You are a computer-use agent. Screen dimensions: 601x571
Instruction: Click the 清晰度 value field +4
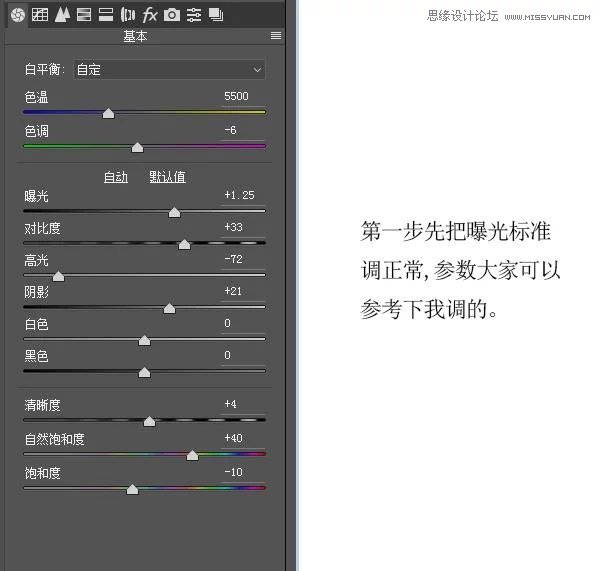243,404
